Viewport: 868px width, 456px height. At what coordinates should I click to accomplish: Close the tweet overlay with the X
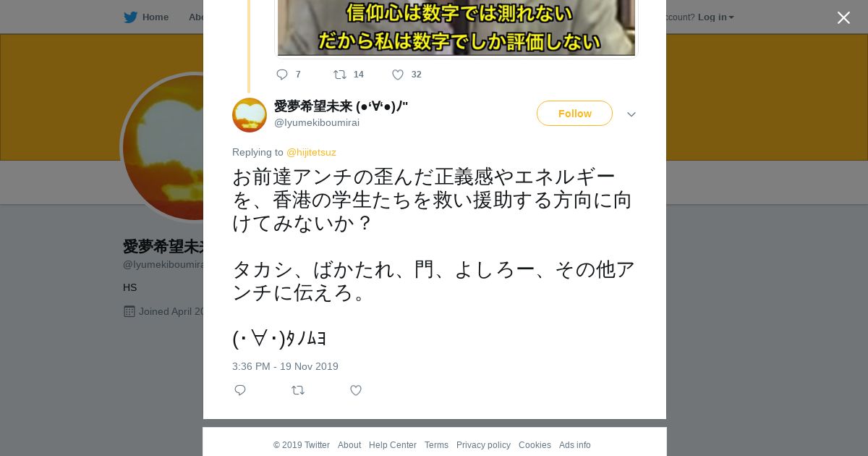(x=843, y=17)
